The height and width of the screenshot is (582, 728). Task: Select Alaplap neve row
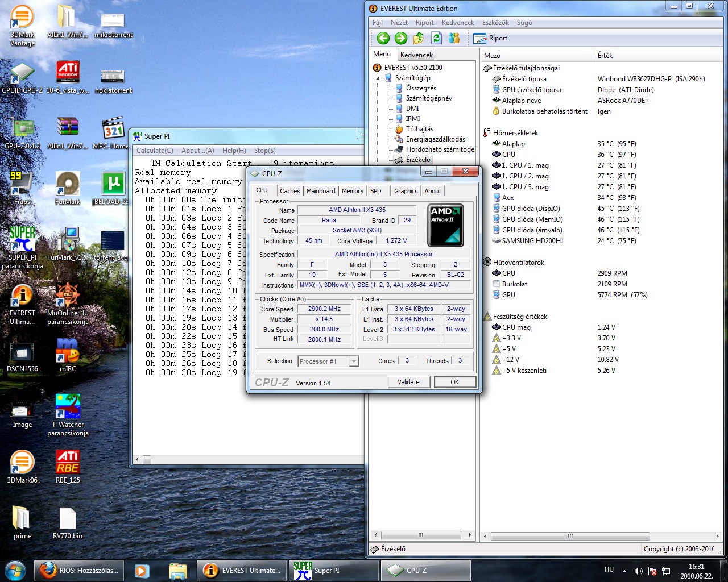602,101
